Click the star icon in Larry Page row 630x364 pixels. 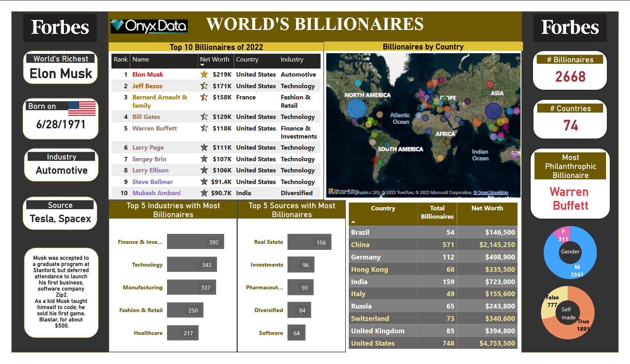pyautogui.click(x=204, y=148)
